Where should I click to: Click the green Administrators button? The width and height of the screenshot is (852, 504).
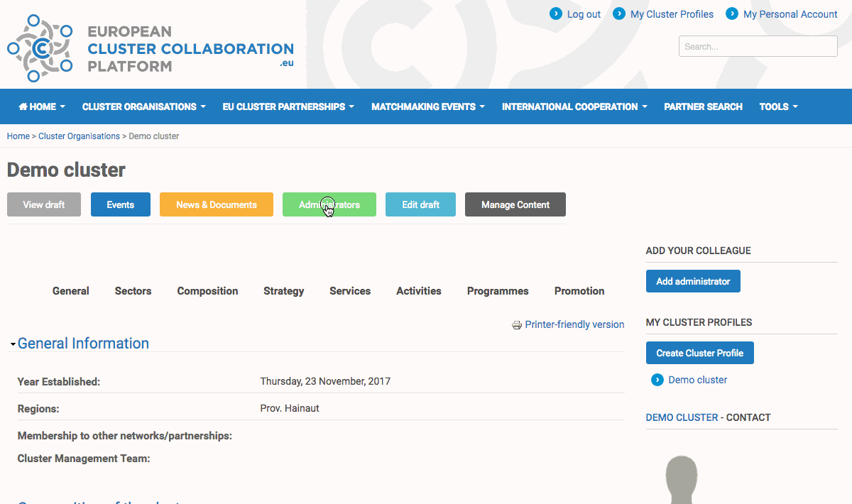(329, 204)
